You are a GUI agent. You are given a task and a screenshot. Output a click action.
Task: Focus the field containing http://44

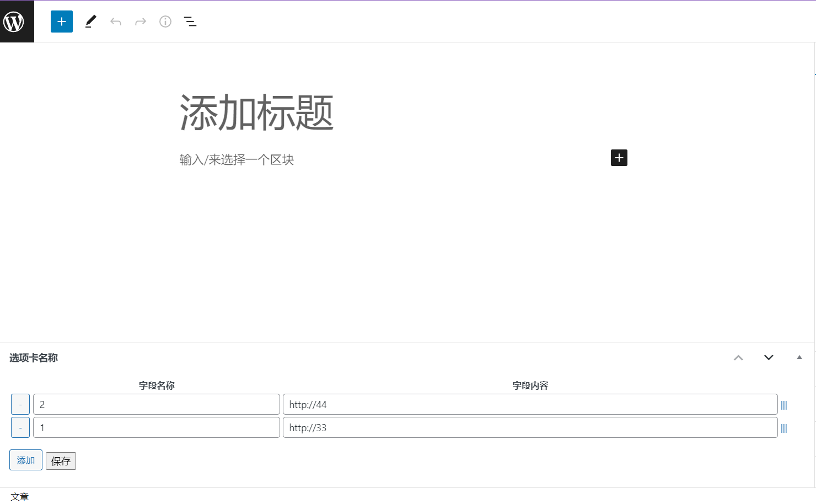[x=530, y=405]
